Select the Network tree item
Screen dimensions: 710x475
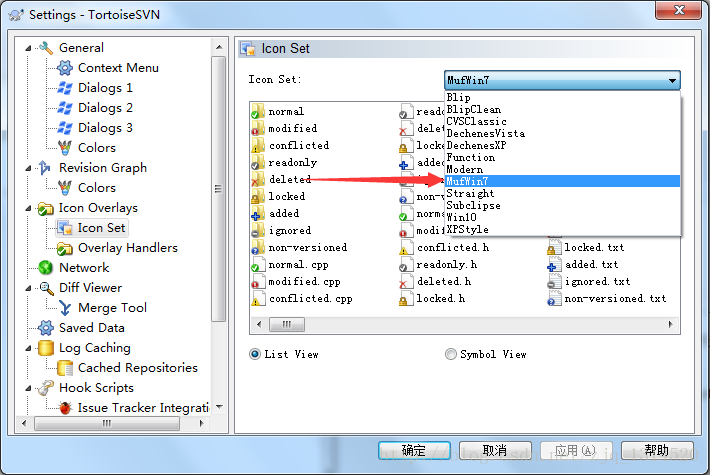[x=84, y=268]
